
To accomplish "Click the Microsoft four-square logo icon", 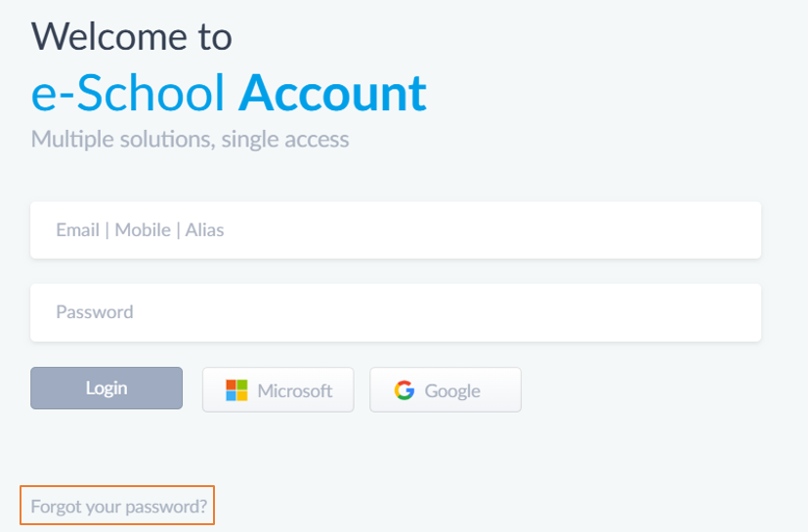I will pos(236,390).
